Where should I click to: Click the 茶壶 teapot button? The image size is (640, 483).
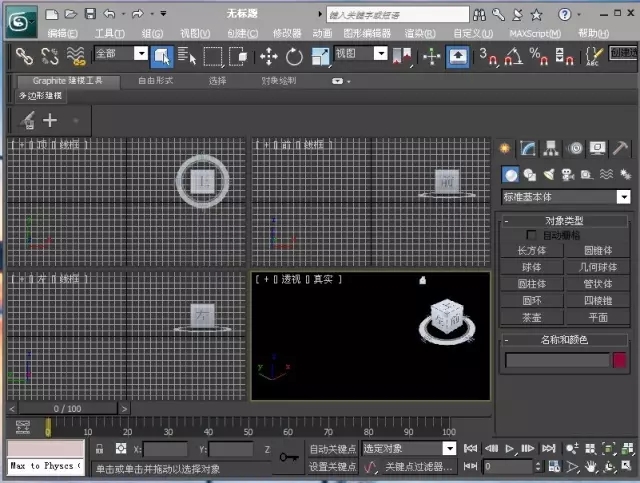point(532,316)
